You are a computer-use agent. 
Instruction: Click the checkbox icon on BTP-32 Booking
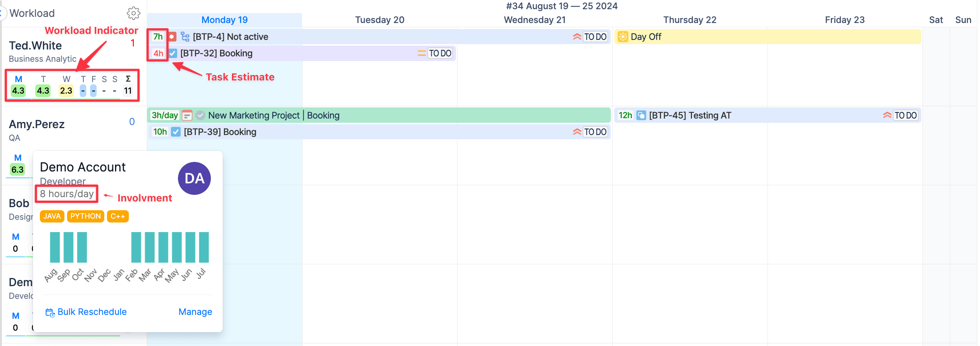(173, 53)
